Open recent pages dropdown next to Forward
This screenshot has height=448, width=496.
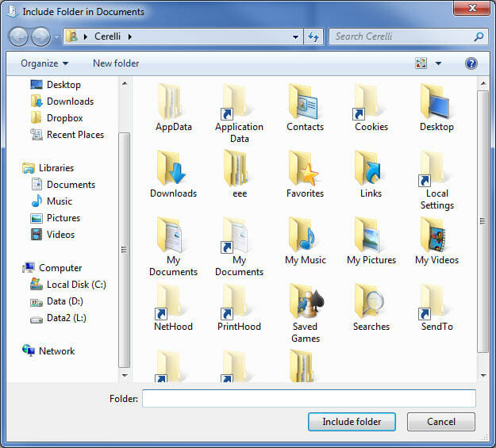56,37
